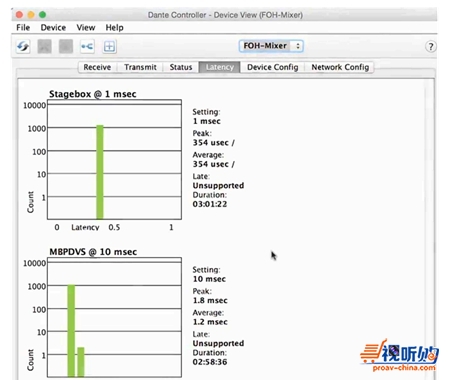Click the first greyed-out toolbar icon

44,46
